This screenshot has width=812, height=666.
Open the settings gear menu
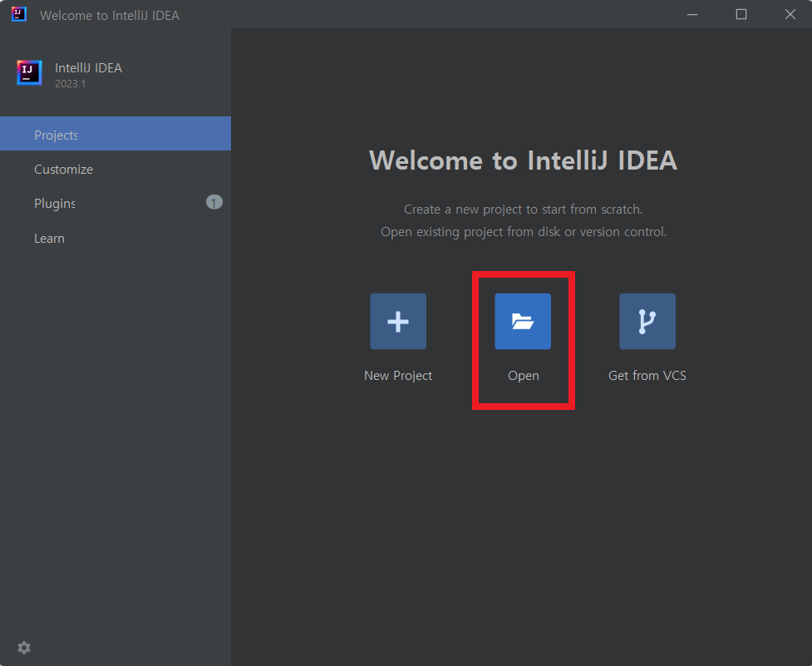coord(24,648)
